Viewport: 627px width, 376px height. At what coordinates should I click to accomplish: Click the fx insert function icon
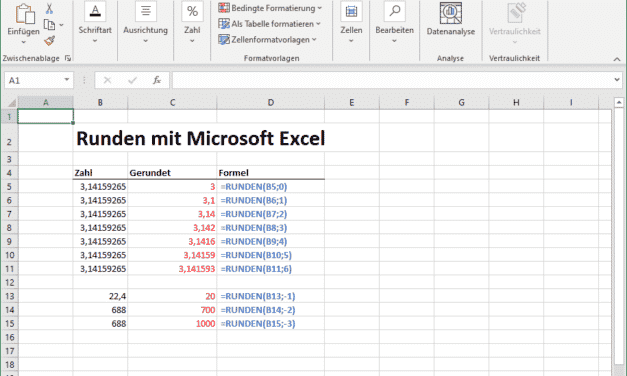(x=157, y=80)
